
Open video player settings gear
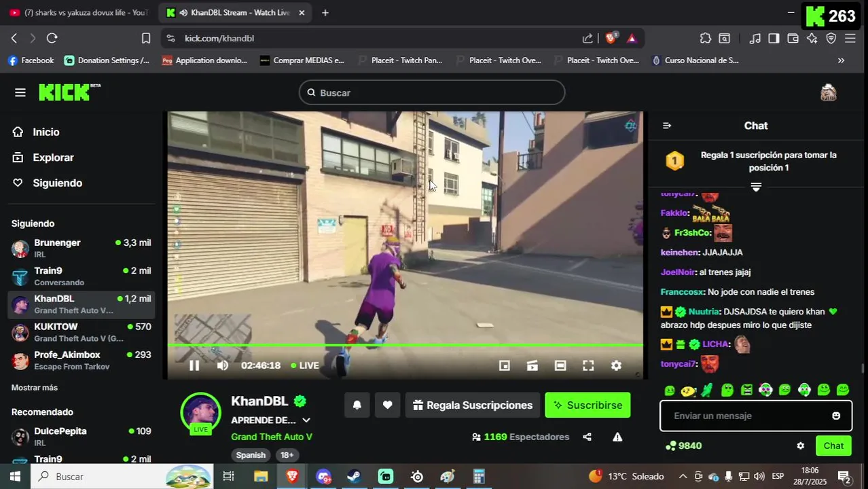tap(616, 365)
